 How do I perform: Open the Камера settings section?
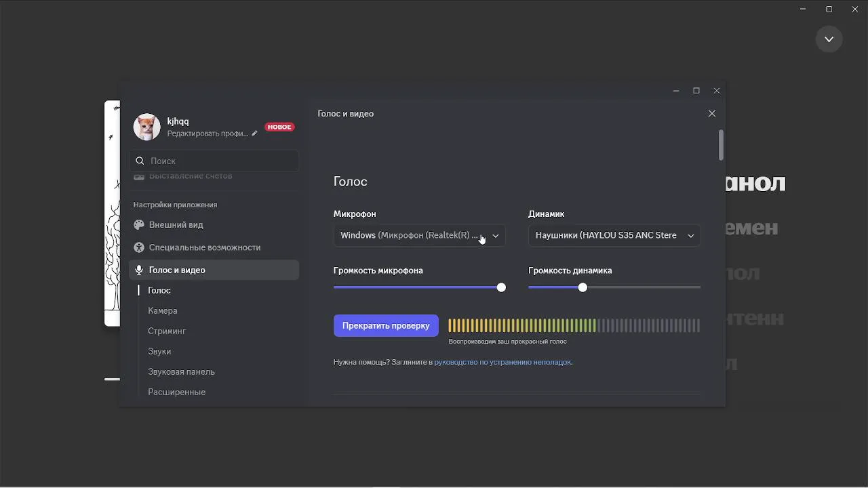click(163, 310)
